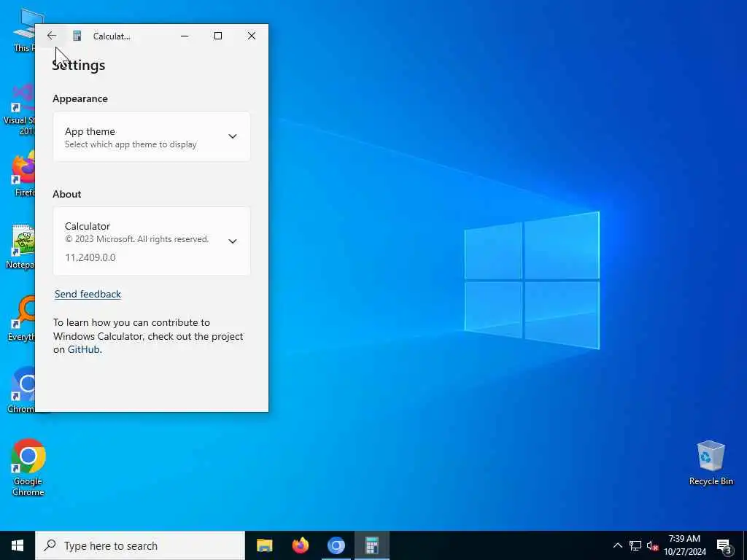Select the Firefox desktop shortcut
The image size is (747, 560).
point(23,174)
